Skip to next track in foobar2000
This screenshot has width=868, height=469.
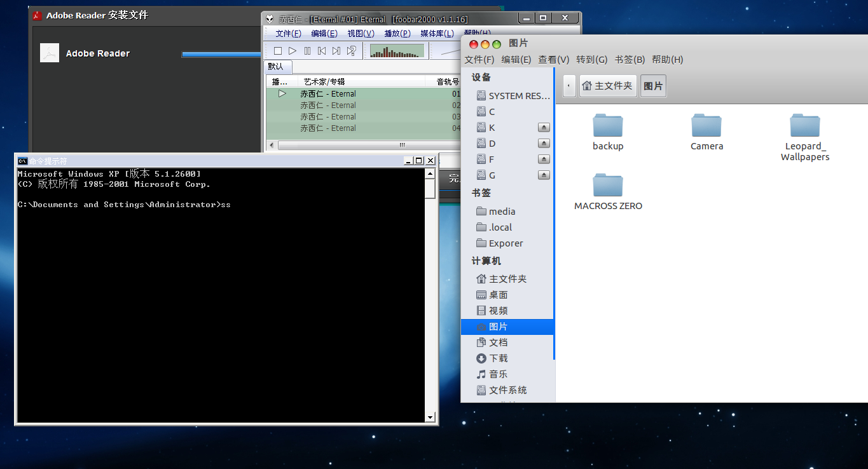pyautogui.click(x=336, y=51)
